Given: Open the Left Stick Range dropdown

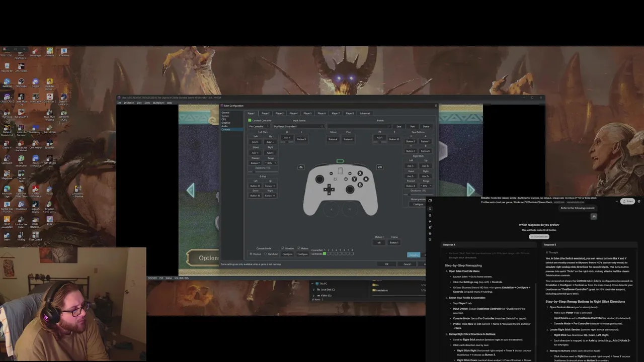Looking at the screenshot, I should [270, 163].
